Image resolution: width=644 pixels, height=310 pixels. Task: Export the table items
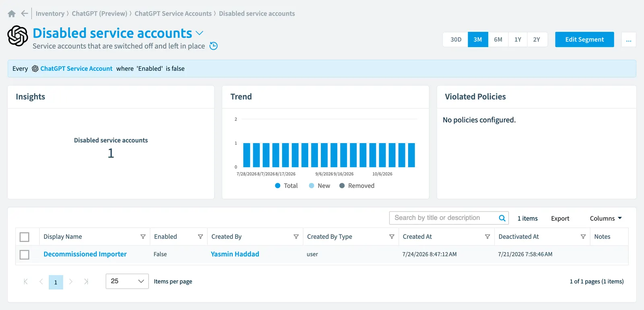pos(560,218)
